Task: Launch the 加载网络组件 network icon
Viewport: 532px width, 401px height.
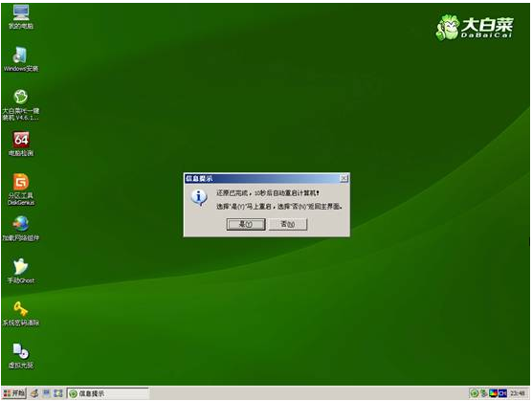Action: pos(21,229)
